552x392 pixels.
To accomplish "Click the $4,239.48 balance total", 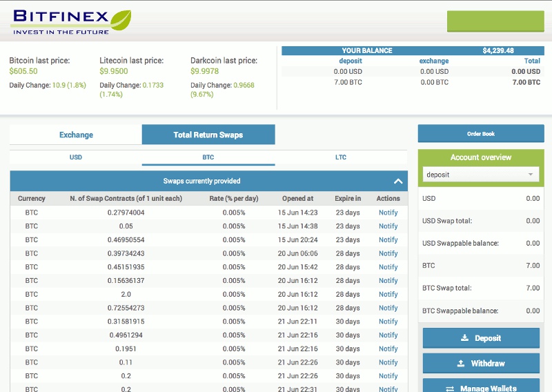I will 498,50.
